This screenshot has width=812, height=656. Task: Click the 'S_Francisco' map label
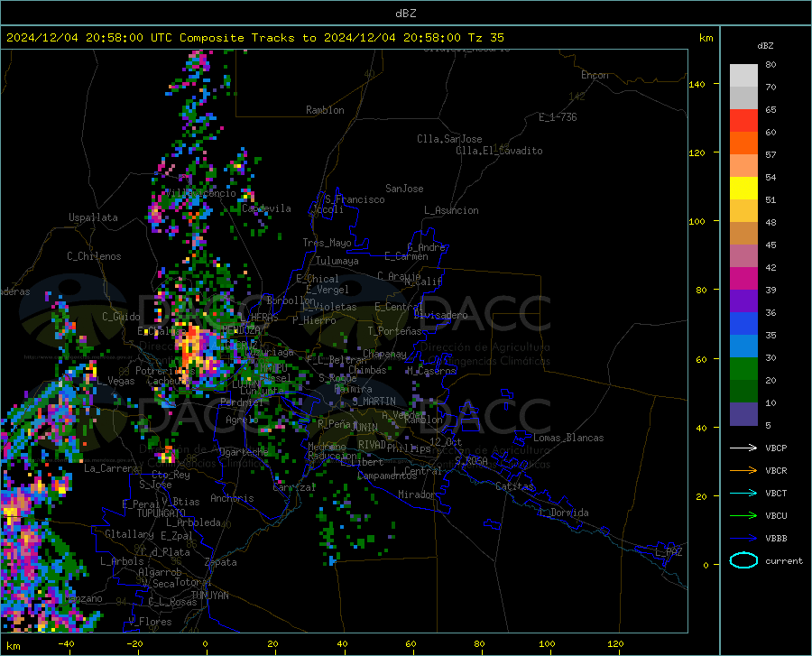(x=355, y=199)
